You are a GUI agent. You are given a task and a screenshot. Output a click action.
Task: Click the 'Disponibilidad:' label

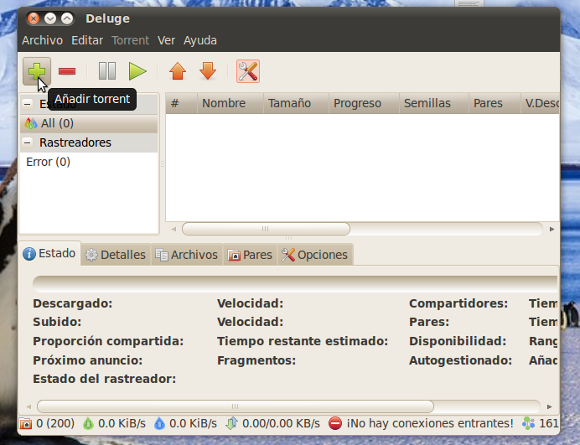tap(458, 341)
